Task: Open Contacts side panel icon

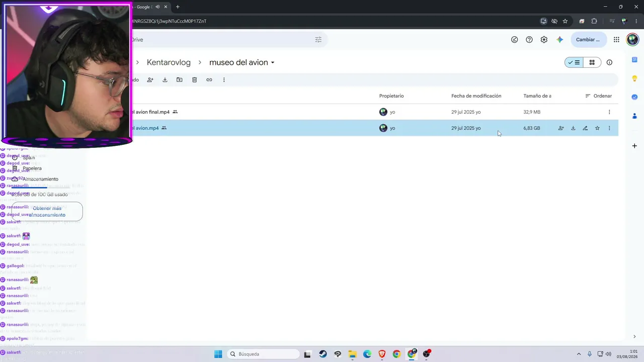Action: click(x=634, y=116)
